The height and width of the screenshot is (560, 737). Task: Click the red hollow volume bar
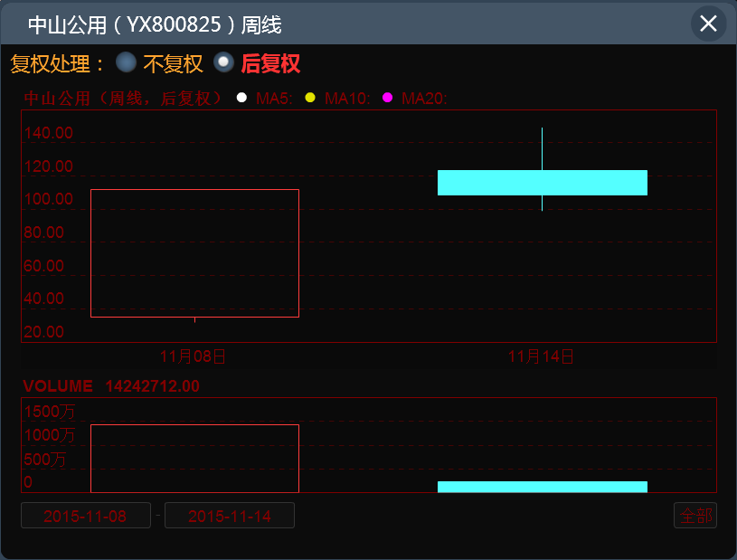coord(194,458)
